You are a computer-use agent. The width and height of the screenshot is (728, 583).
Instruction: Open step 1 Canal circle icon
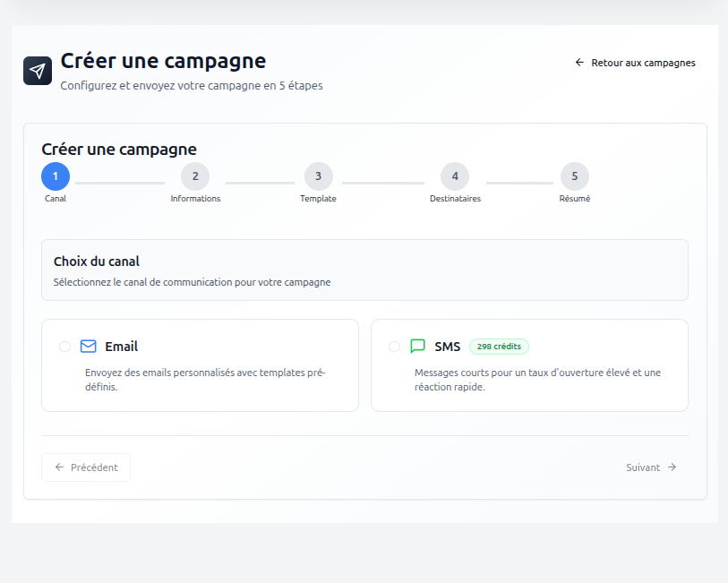(x=55, y=176)
